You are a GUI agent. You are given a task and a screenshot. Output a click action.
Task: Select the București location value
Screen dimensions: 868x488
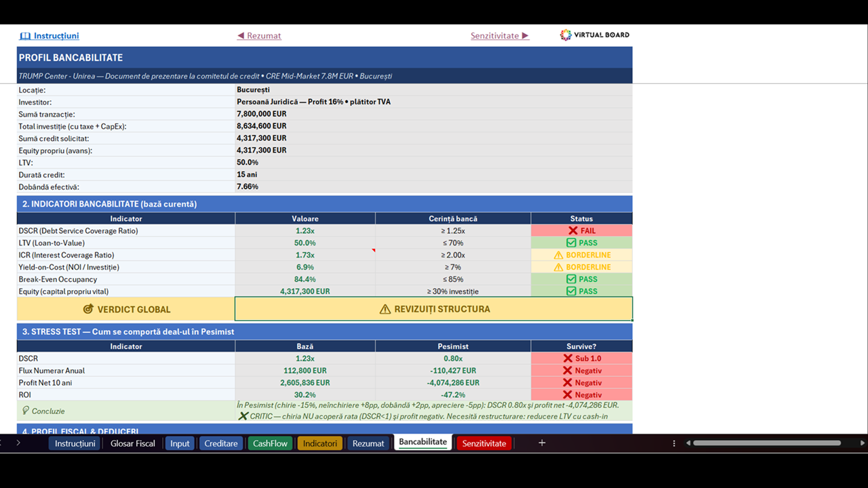(434, 89)
